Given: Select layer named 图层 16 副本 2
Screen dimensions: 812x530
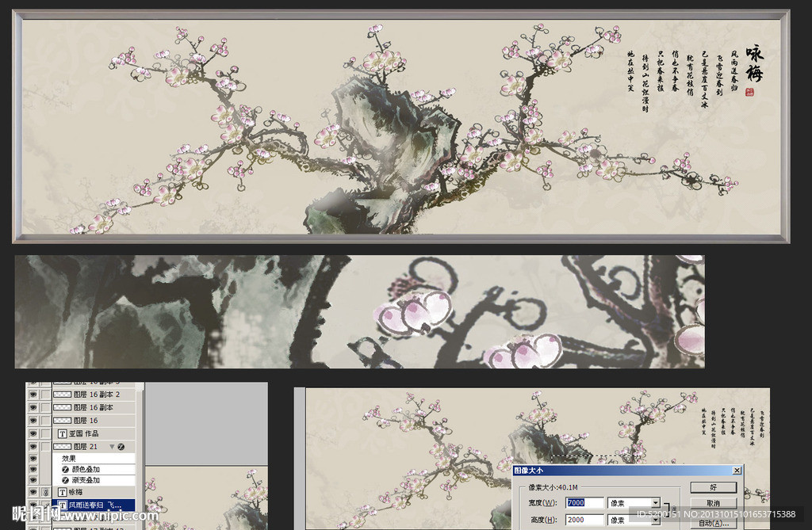Looking at the screenshot, I should click(x=97, y=395).
